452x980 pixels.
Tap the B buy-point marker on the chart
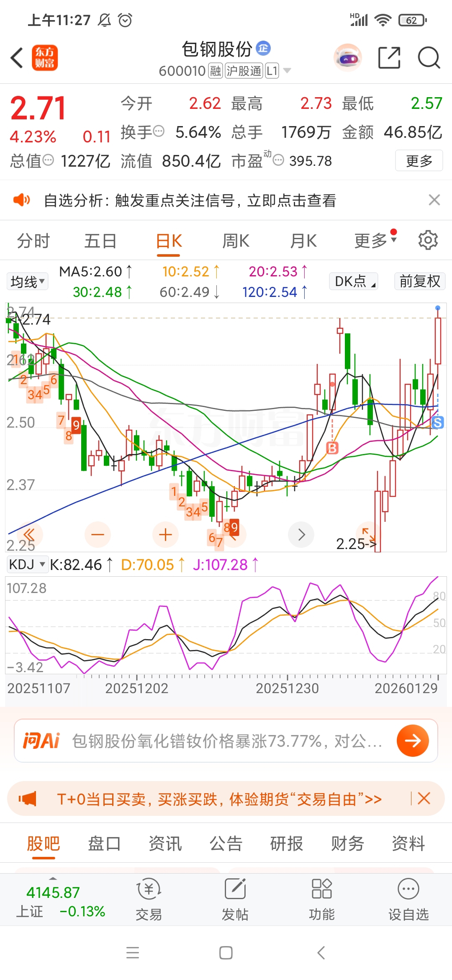pyautogui.click(x=332, y=448)
